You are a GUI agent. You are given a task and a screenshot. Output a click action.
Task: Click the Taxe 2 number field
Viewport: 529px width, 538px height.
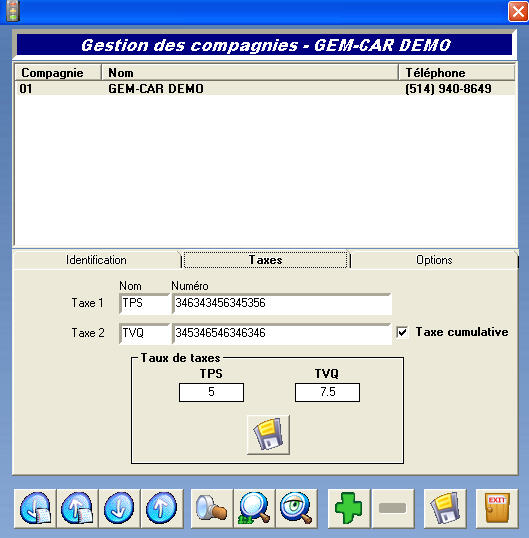click(x=282, y=333)
